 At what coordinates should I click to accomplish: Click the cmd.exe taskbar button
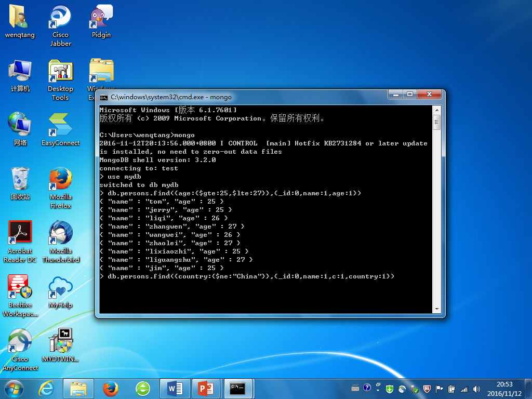tap(237, 389)
